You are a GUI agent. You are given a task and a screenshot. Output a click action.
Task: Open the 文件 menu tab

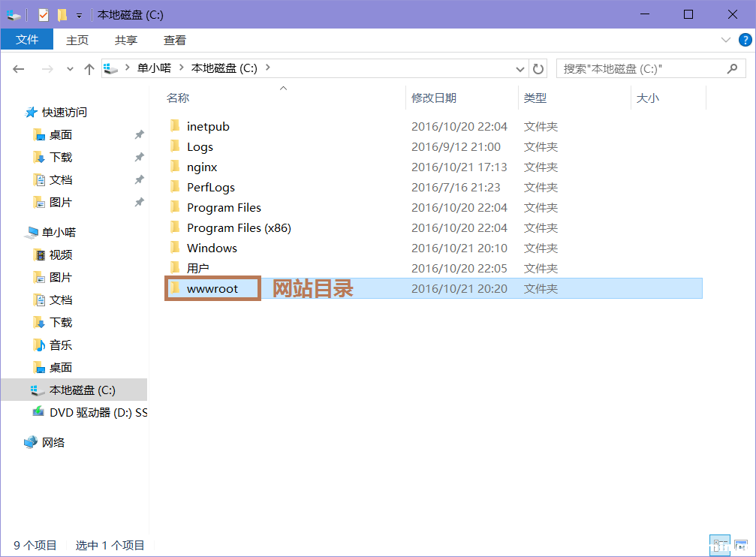tap(27, 40)
